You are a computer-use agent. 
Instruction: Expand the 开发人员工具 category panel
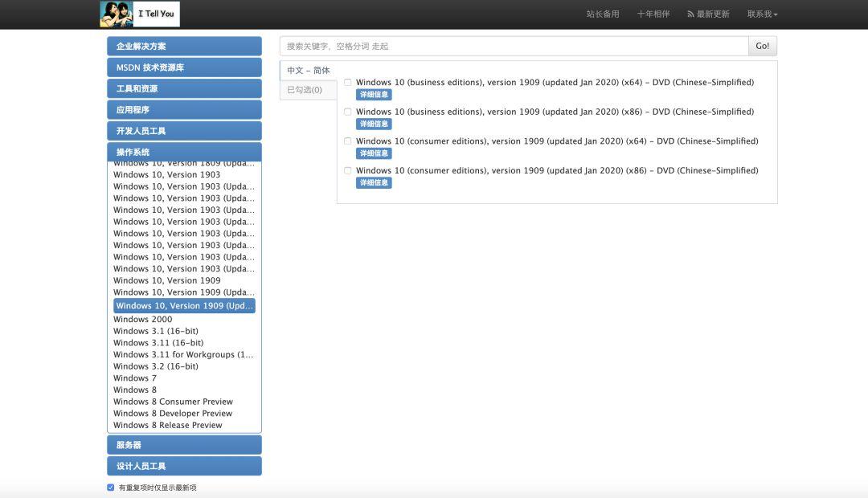click(184, 131)
